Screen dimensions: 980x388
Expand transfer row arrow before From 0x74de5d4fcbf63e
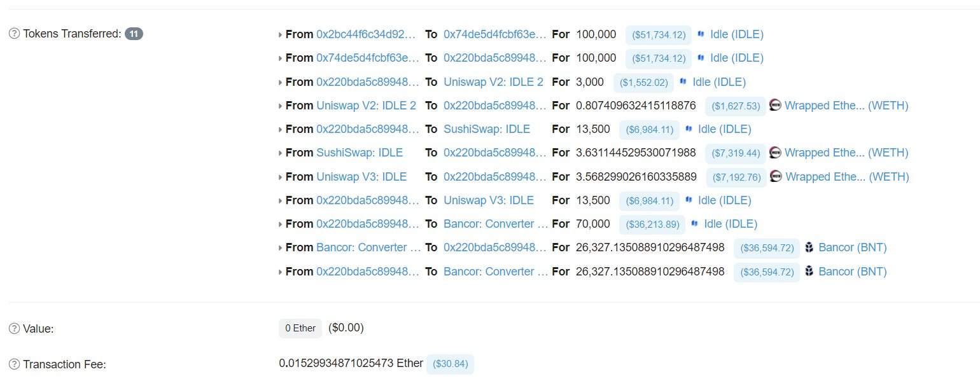[281, 59]
